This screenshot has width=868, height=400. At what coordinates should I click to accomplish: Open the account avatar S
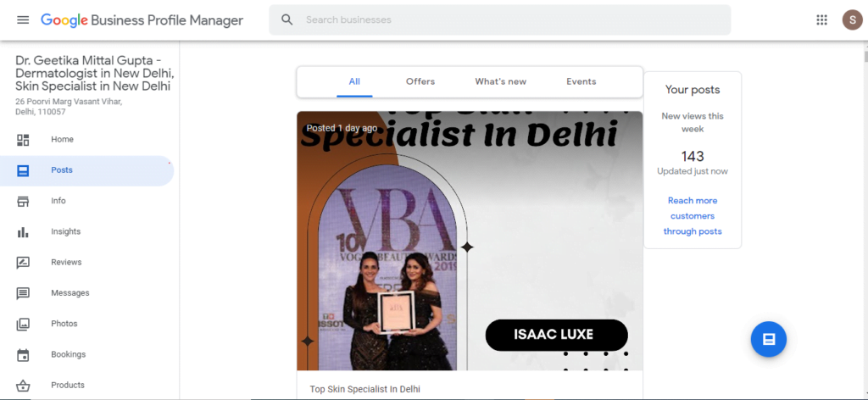(852, 20)
